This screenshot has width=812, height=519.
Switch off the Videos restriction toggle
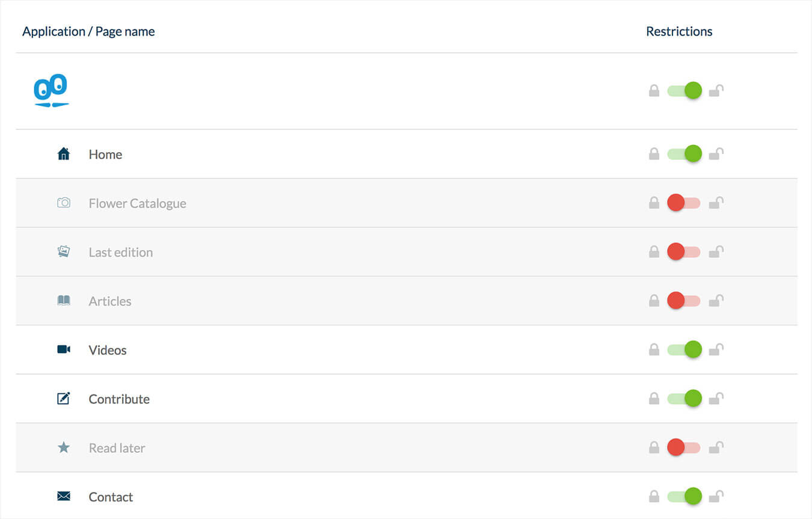684,349
